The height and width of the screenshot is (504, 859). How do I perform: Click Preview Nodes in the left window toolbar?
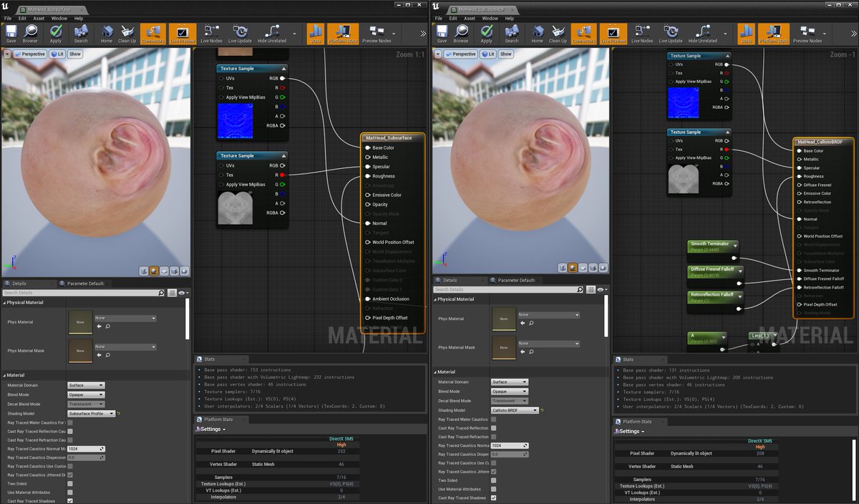click(377, 34)
